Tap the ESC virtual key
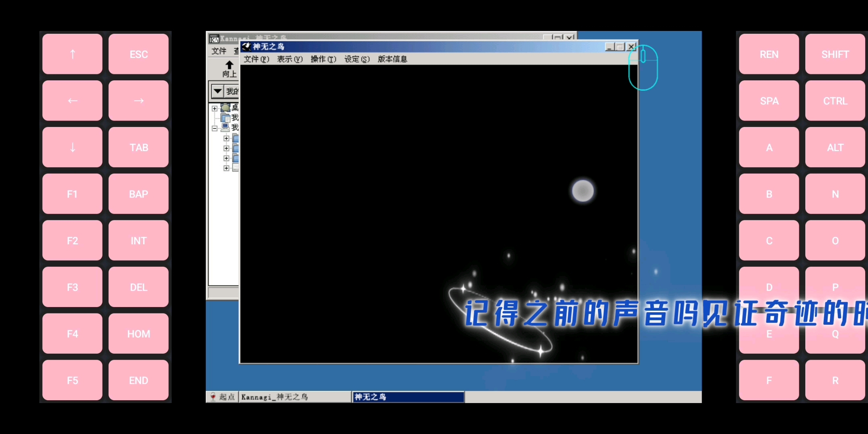Screen dimensions: 868x434 click(x=139, y=54)
